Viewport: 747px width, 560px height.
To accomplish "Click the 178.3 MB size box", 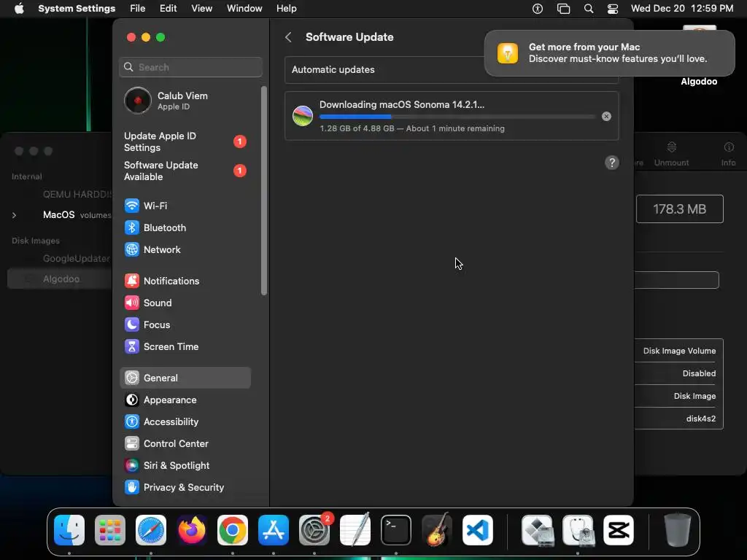I will click(679, 209).
